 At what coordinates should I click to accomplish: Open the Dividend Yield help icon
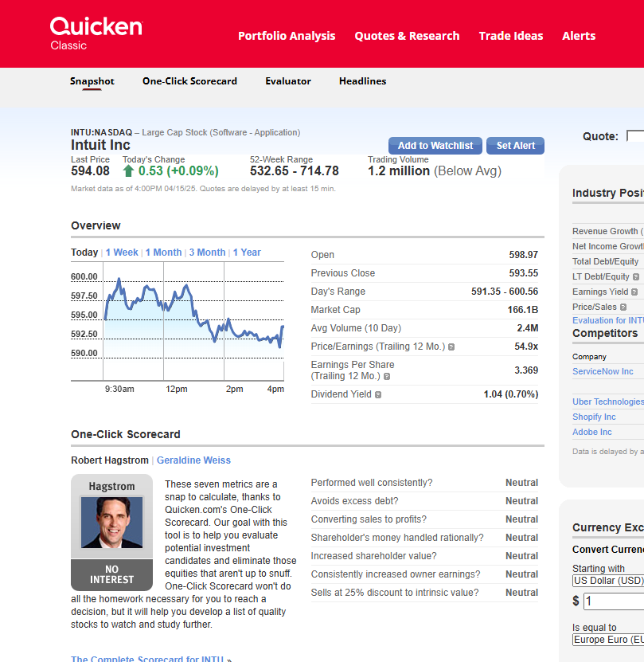pyautogui.click(x=378, y=395)
